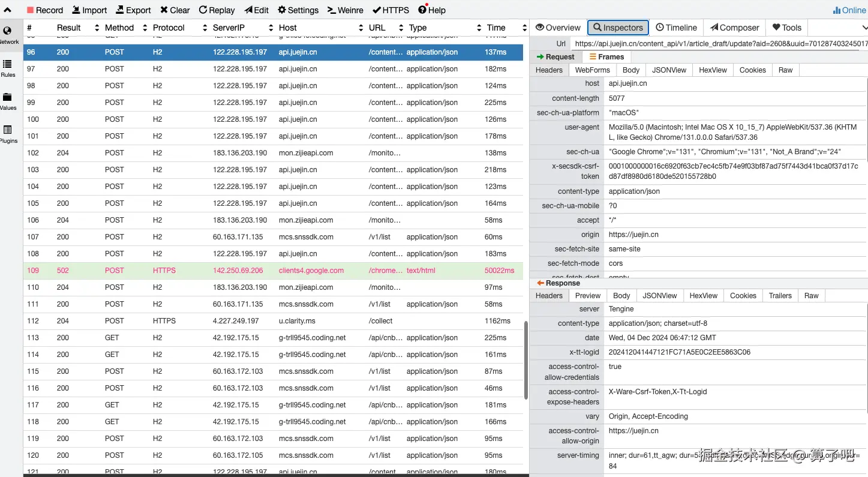
Task: Replay the selected request
Action: tap(217, 10)
